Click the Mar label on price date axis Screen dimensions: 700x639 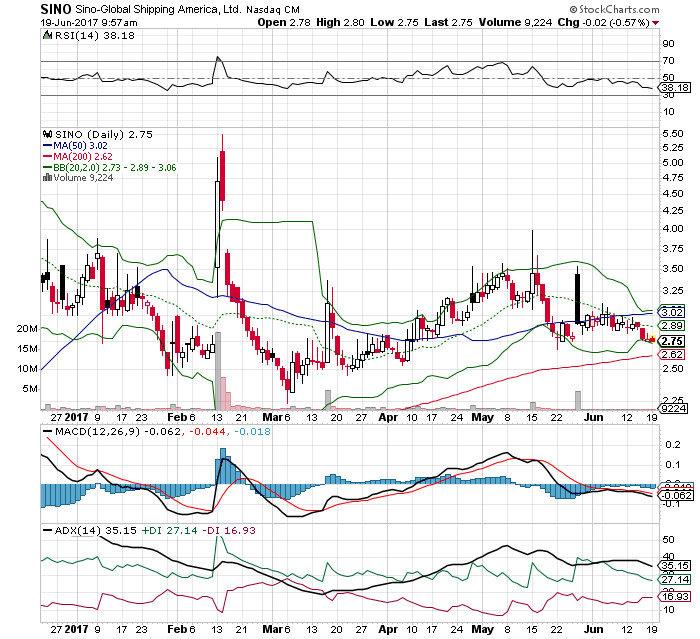click(272, 417)
